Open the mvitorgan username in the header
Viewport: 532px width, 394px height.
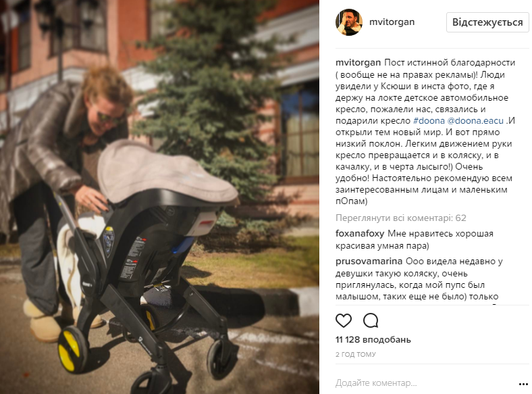point(392,22)
